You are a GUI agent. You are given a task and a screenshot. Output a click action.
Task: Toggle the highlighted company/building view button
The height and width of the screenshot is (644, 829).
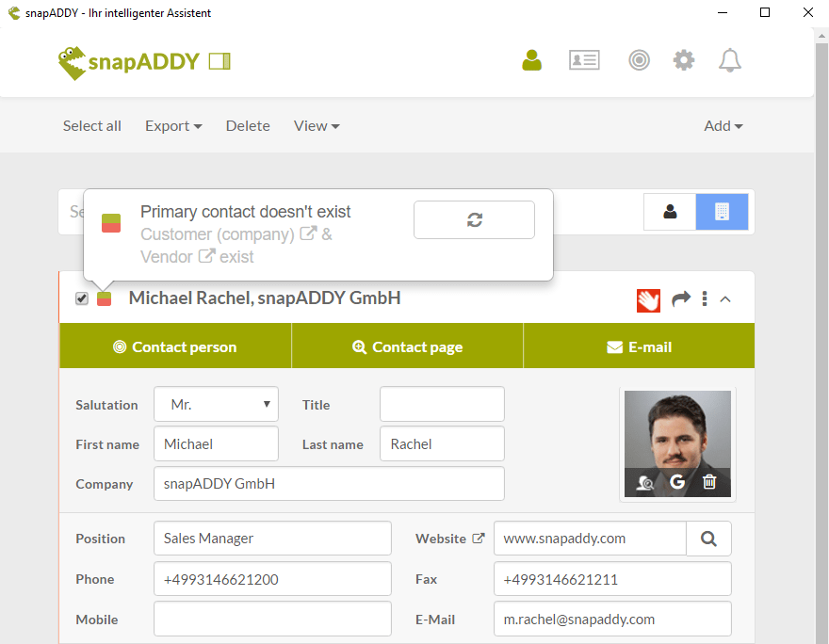tap(722, 212)
